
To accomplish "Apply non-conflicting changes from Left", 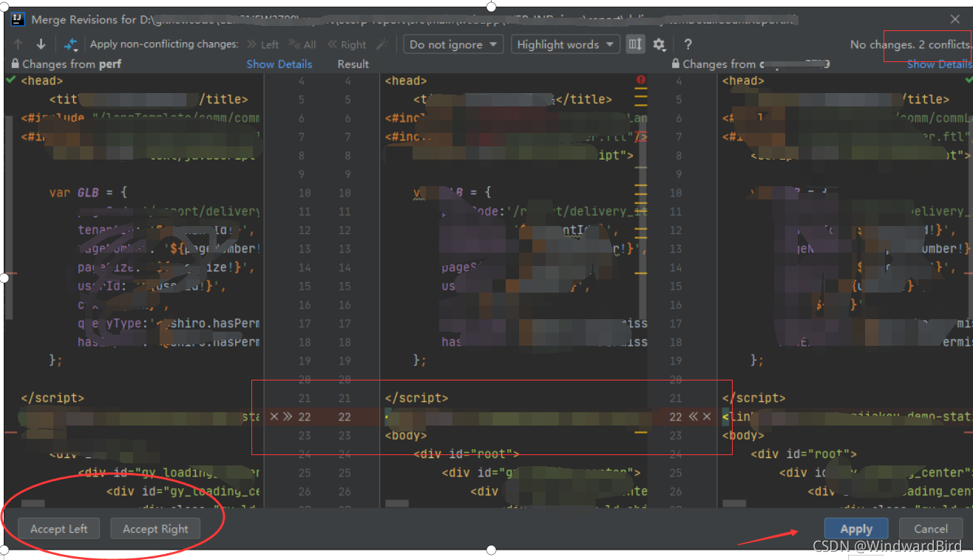I will pyautogui.click(x=263, y=44).
